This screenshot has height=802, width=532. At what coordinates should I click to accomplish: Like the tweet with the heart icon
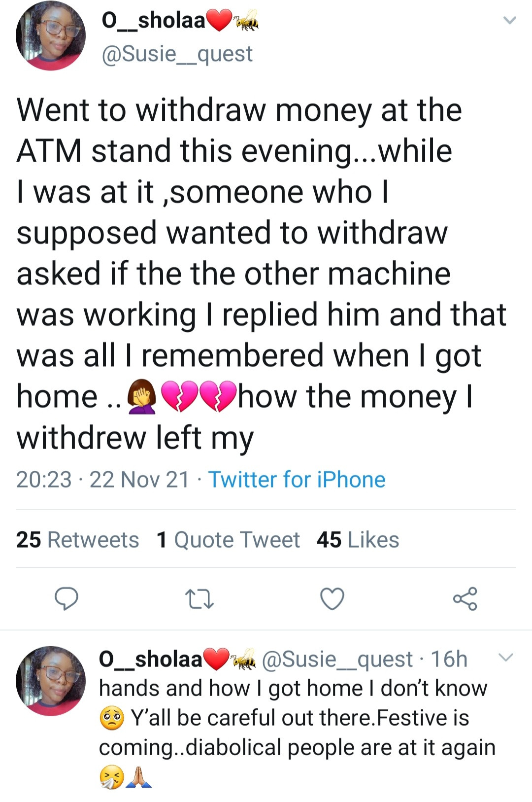click(x=332, y=599)
